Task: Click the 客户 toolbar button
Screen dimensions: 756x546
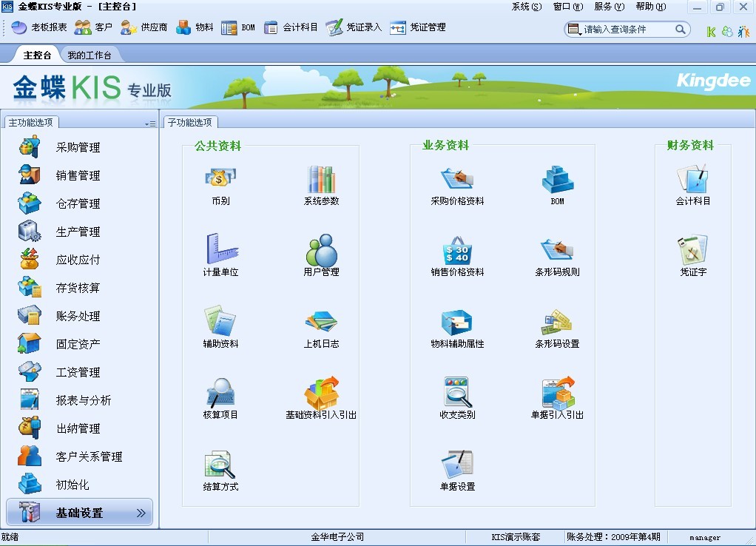Action: [x=93, y=27]
